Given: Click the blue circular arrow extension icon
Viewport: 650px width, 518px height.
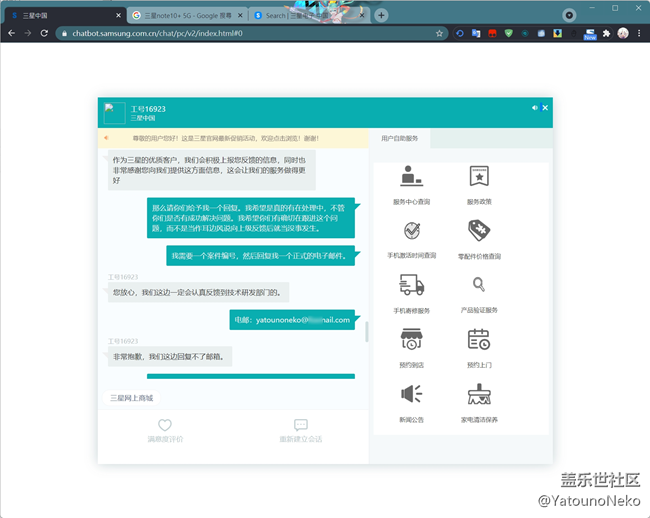Looking at the screenshot, I should [x=460, y=33].
